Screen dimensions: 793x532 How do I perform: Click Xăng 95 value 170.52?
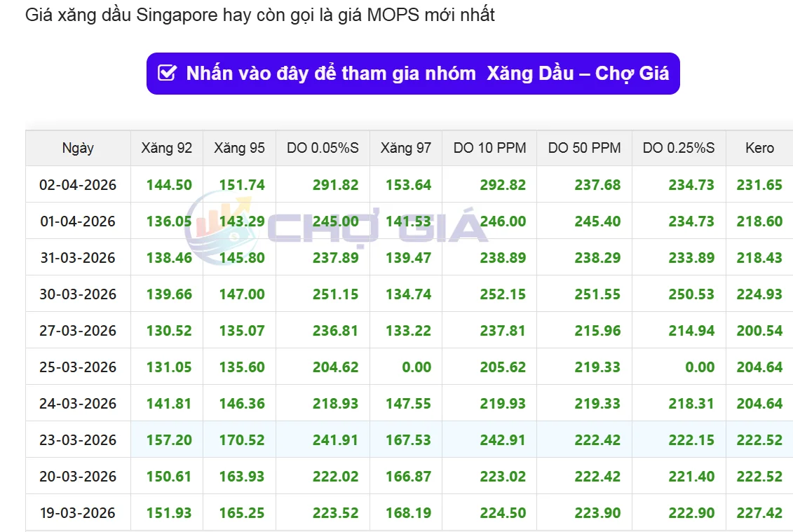pos(242,440)
